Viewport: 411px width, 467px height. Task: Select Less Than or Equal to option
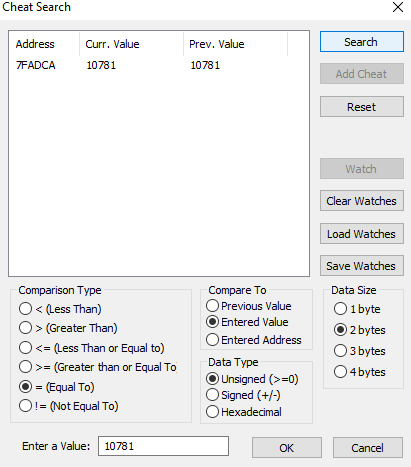92,348
